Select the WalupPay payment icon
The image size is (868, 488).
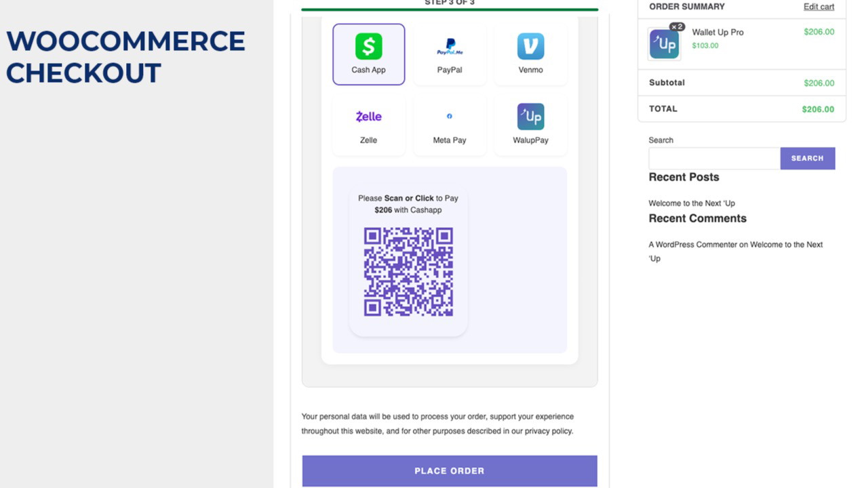pos(530,117)
